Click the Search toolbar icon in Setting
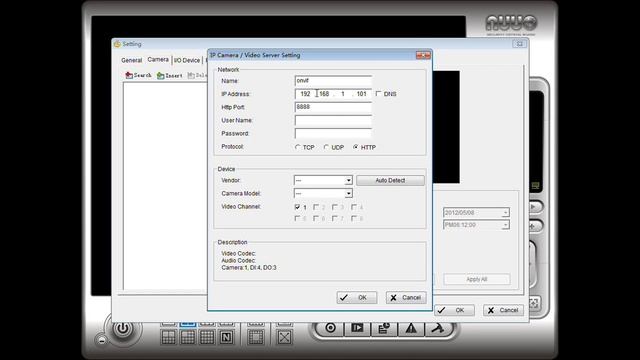The height and width of the screenshot is (360, 640). (138, 75)
